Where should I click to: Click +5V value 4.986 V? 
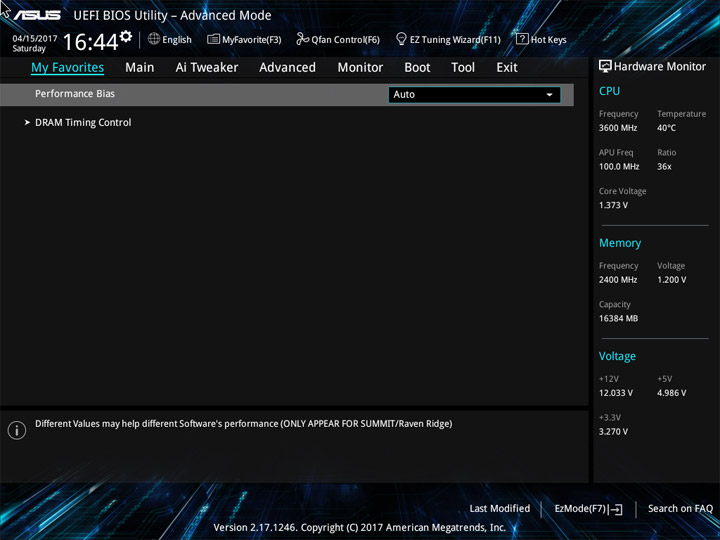(x=672, y=393)
